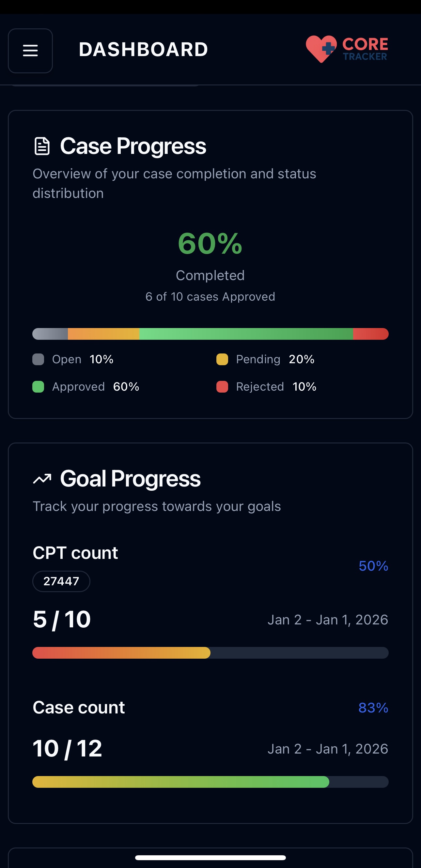Open the Case count goal title
The height and width of the screenshot is (868, 421).
pos(79,707)
